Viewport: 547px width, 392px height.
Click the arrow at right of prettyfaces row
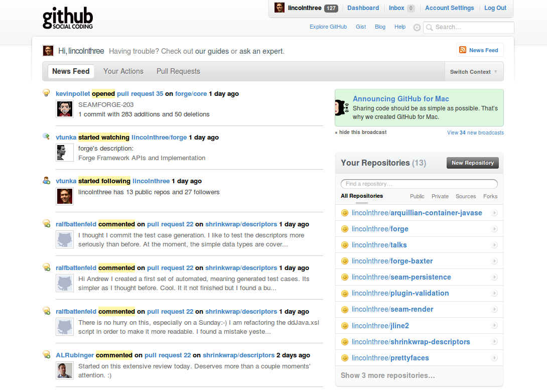pyautogui.click(x=494, y=358)
